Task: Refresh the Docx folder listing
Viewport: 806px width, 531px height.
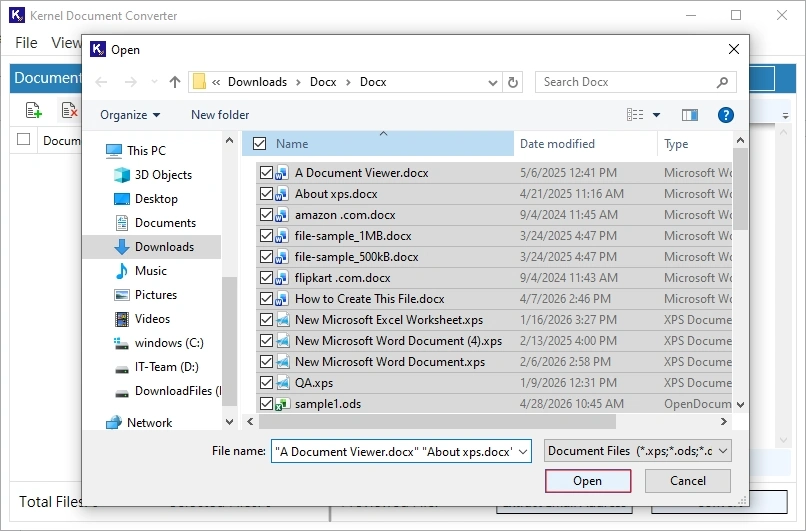Action: pyautogui.click(x=512, y=82)
